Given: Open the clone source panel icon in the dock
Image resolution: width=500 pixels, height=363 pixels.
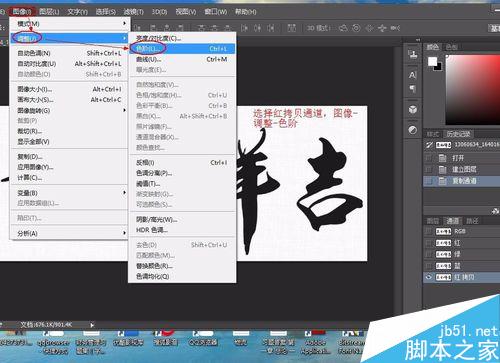Looking at the screenshot, I should coord(413,55).
